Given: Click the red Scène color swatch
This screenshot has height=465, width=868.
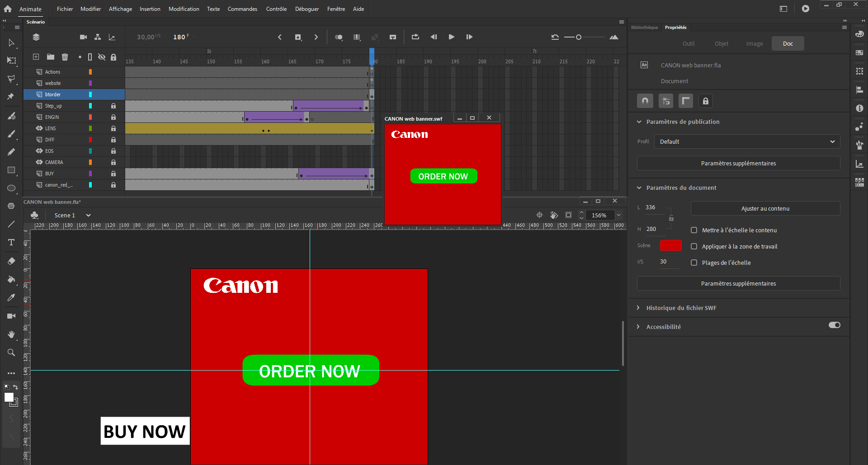Looking at the screenshot, I should click(x=670, y=245).
